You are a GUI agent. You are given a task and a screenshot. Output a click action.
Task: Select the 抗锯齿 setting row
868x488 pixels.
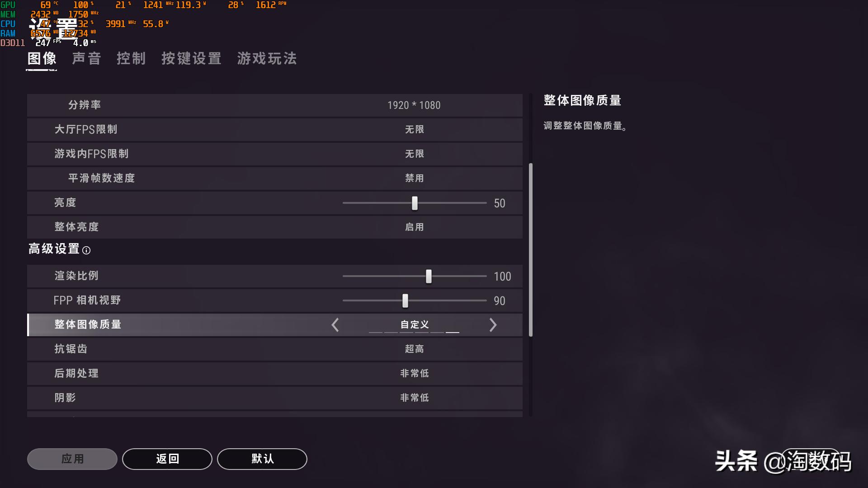(x=275, y=349)
